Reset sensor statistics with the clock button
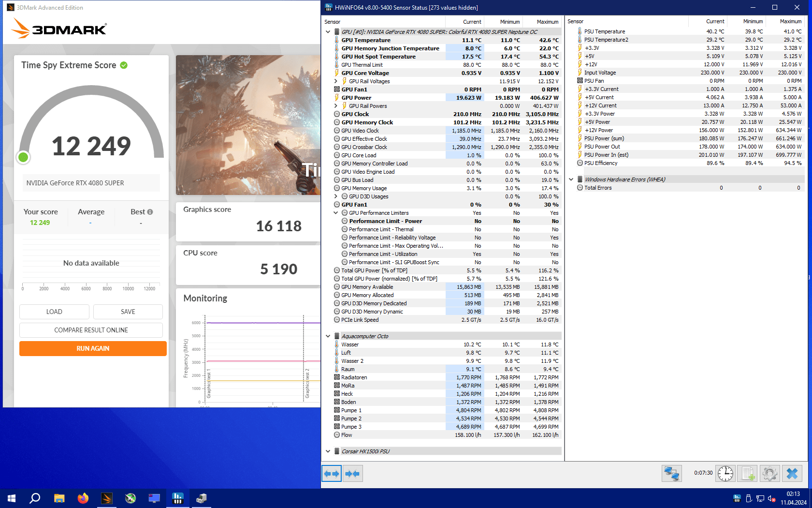812x508 pixels. point(725,473)
